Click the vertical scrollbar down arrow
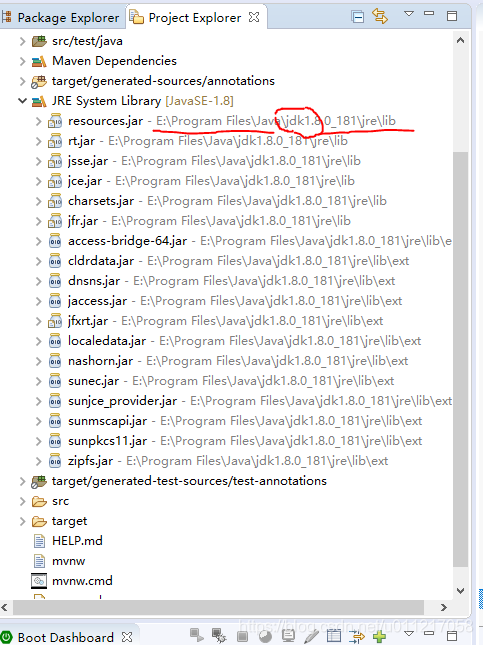The height and width of the screenshot is (645, 483). tap(460, 591)
